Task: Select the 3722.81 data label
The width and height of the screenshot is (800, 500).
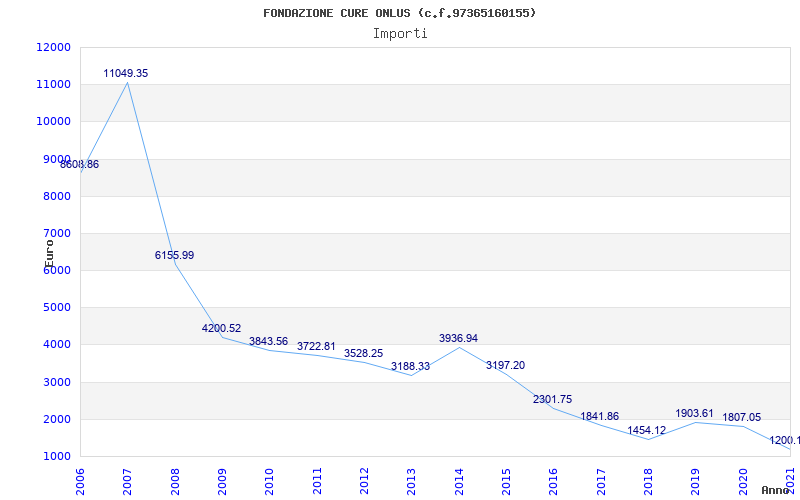Action: pyautogui.click(x=316, y=346)
